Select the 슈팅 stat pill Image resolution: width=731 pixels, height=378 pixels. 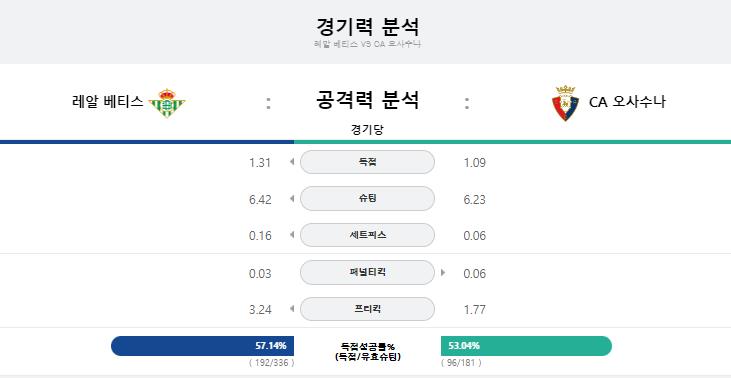[x=367, y=199]
